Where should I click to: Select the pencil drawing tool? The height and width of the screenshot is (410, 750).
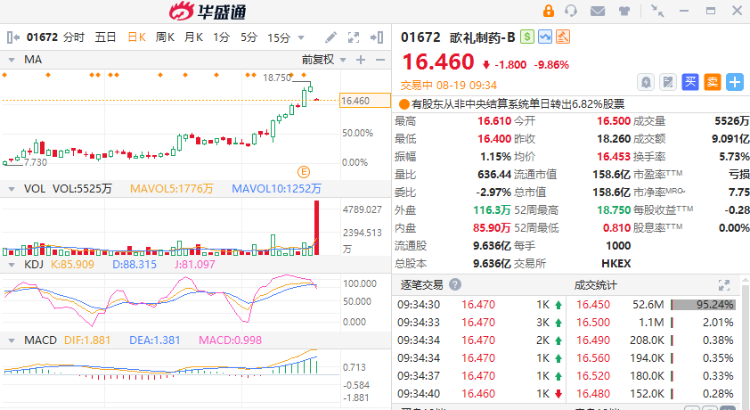coord(331,37)
